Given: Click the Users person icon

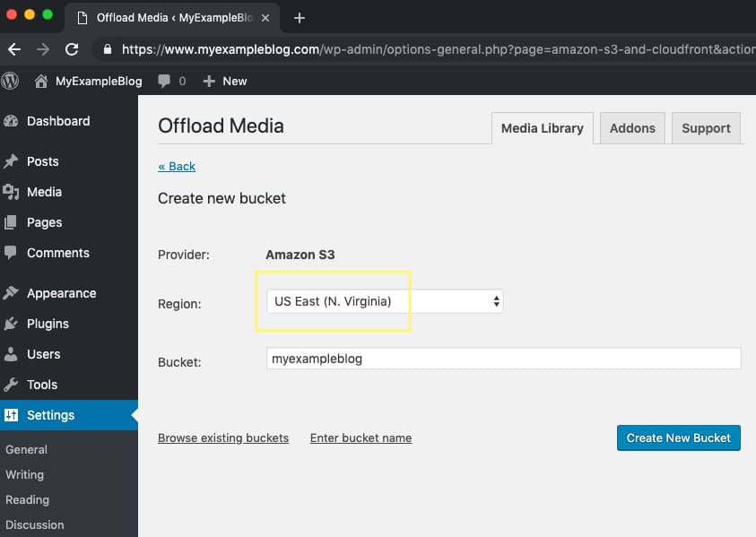Looking at the screenshot, I should pos(11,354).
